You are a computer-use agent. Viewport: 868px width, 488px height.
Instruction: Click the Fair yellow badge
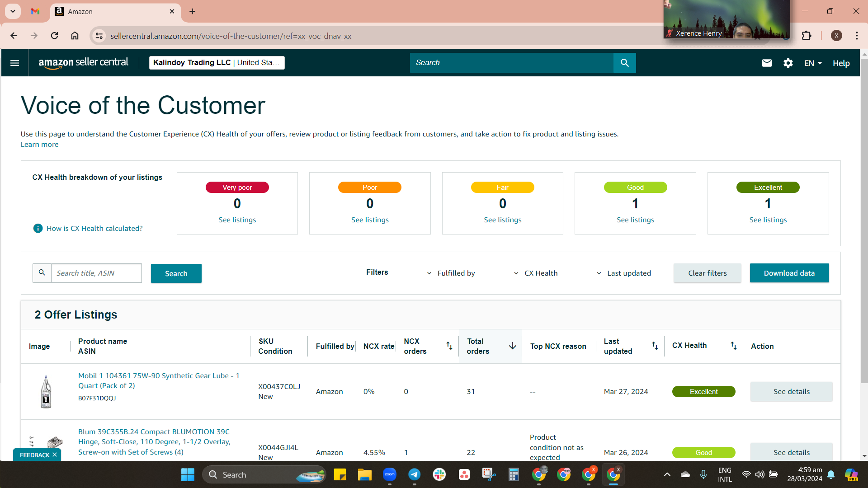point(503,188)
